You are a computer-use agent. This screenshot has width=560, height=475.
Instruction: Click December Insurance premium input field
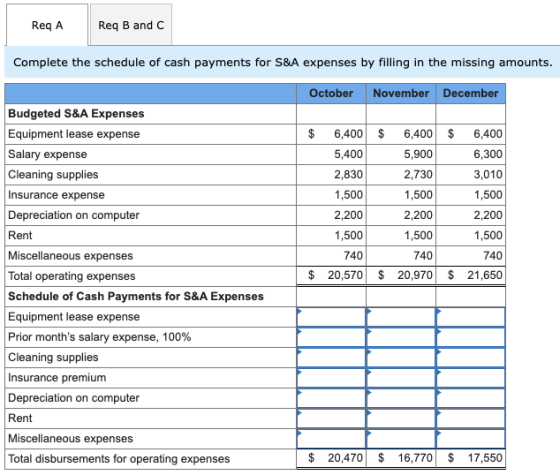tap(470, 378)
